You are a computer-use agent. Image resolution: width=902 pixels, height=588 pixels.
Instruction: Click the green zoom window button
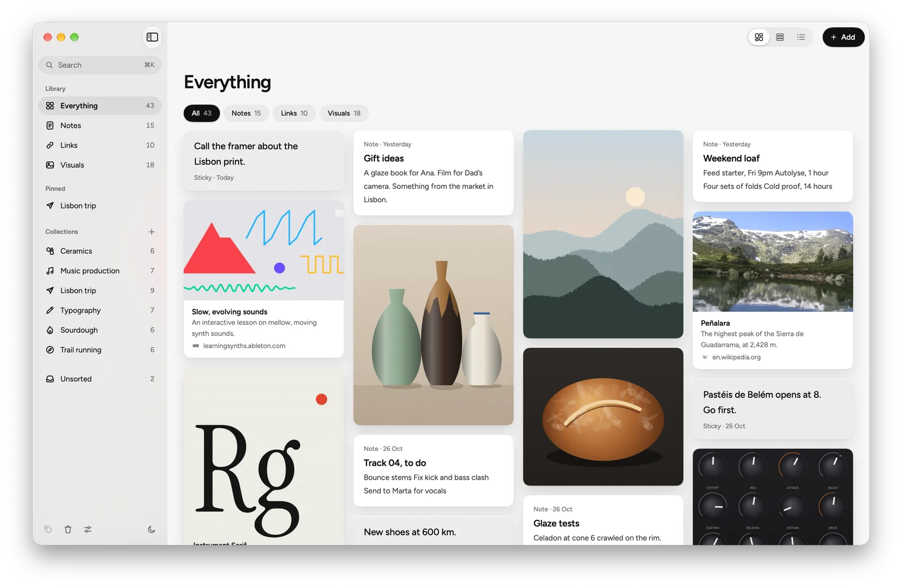click(74, 37)
